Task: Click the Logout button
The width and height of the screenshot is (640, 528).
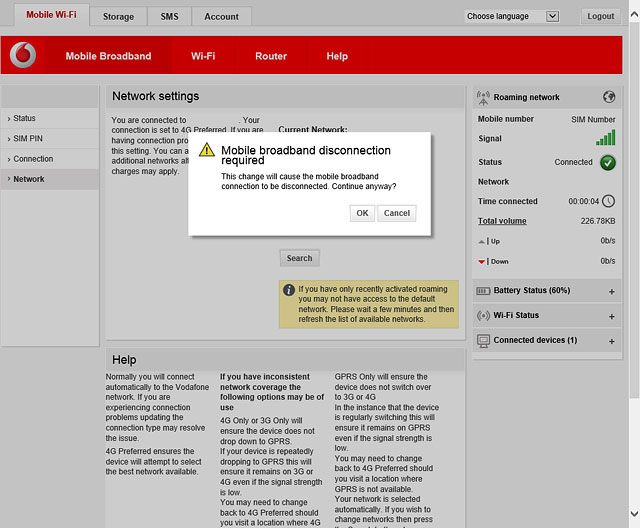Action: 600,16
